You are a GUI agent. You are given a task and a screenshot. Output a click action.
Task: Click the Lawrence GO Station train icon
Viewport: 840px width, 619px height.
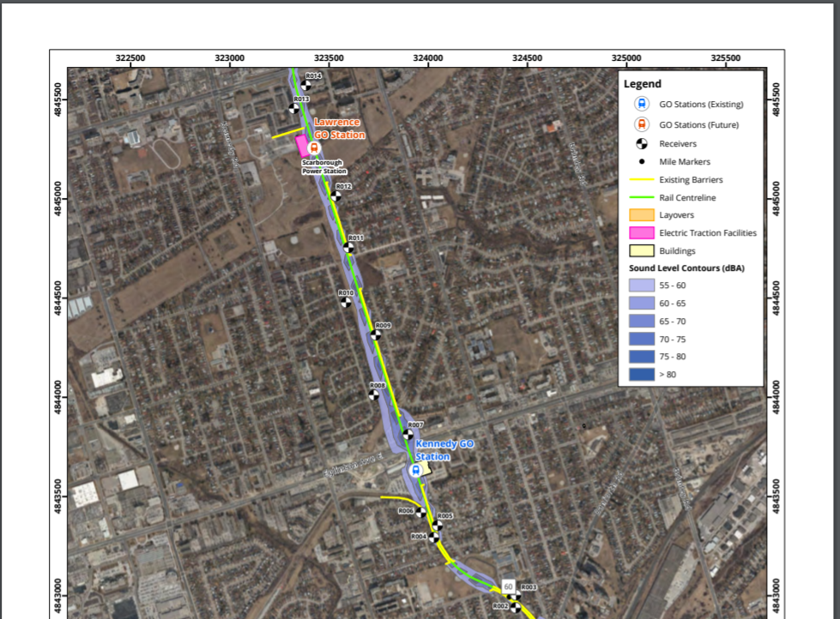coord(314,147)
